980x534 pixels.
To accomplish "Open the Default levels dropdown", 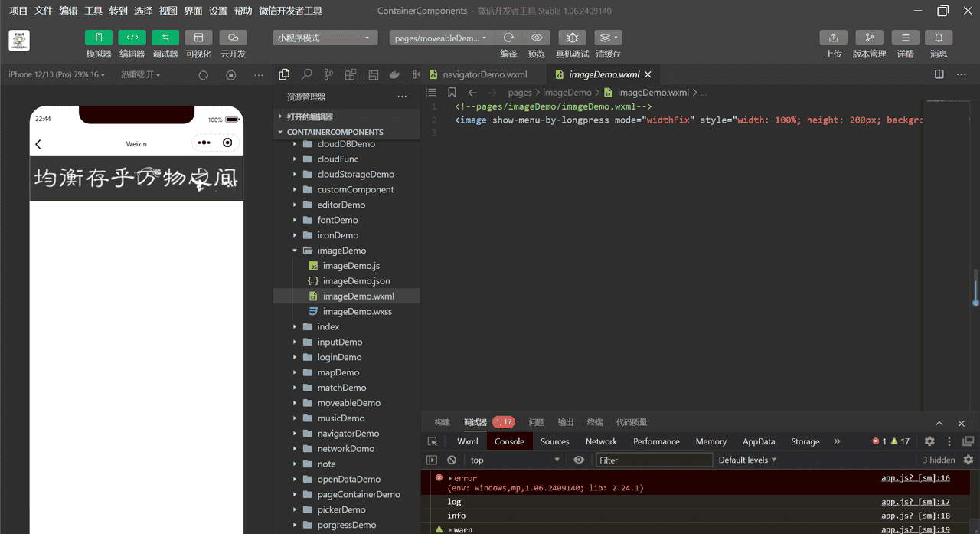I will [747, 460].
